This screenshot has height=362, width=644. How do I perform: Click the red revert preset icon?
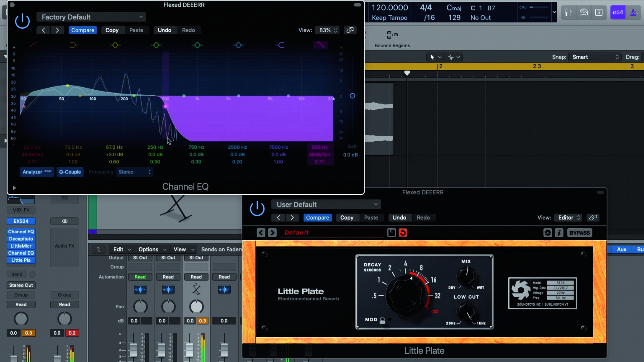point(403,233)
